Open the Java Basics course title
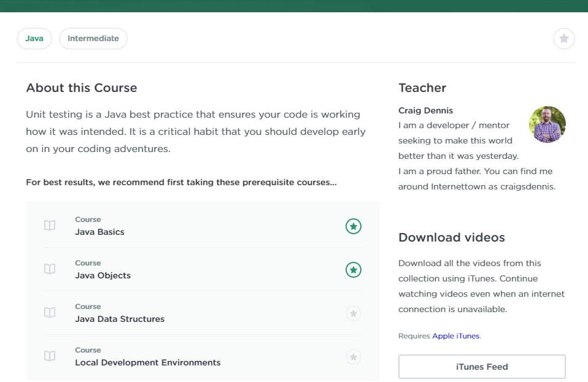588x382 pixels. click(x=99, y=232)
